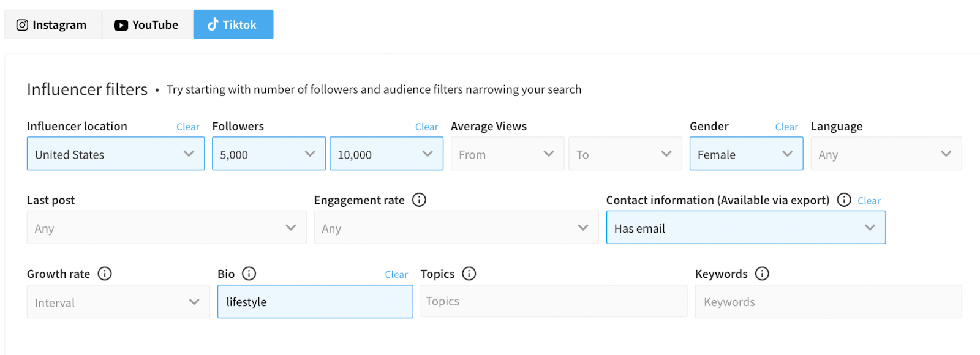Clear the Bio filter
The height and width of the screenshot is (355, 980).
[396, 275]
